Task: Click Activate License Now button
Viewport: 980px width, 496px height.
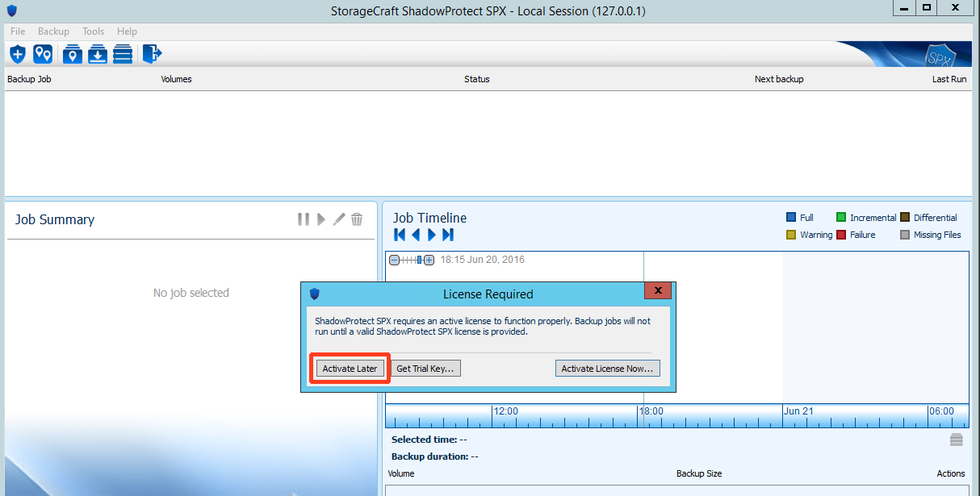Action: (607, 368)
